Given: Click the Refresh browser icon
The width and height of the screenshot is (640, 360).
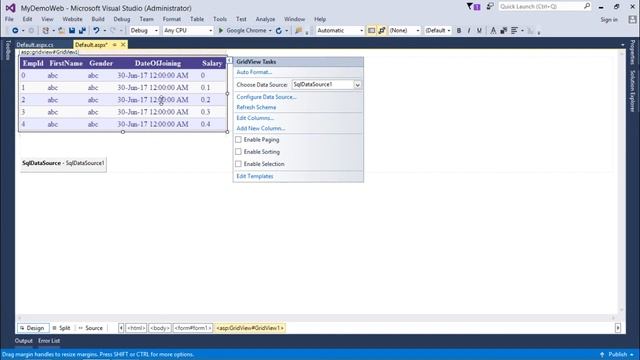Looking at the screenshot, I should pos(279,31).
